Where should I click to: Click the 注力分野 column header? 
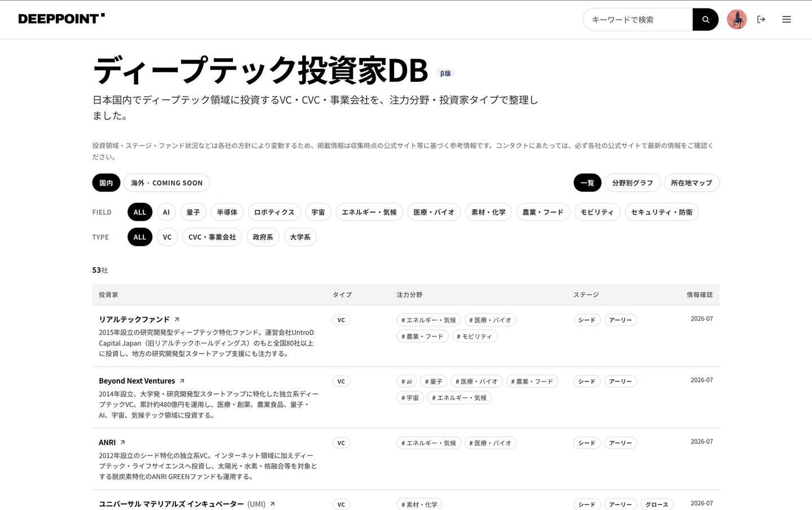(x=409, y=295)
